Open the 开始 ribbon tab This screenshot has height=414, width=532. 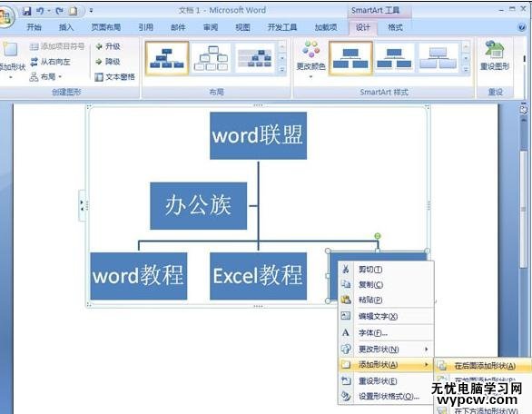pos(34,27)
